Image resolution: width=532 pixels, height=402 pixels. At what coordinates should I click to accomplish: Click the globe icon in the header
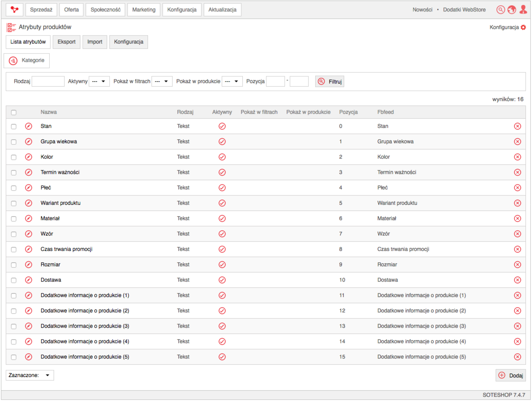pyautogui.click(x=511, y=10)
